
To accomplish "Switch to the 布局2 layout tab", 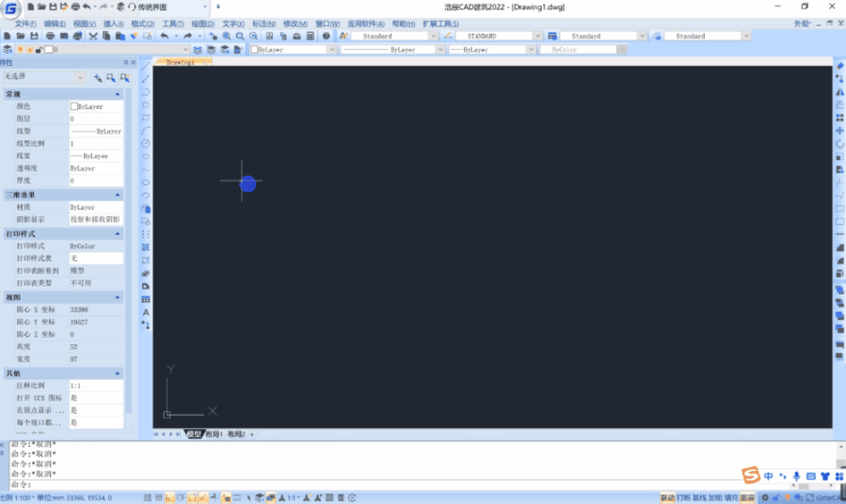I will 236,433.
